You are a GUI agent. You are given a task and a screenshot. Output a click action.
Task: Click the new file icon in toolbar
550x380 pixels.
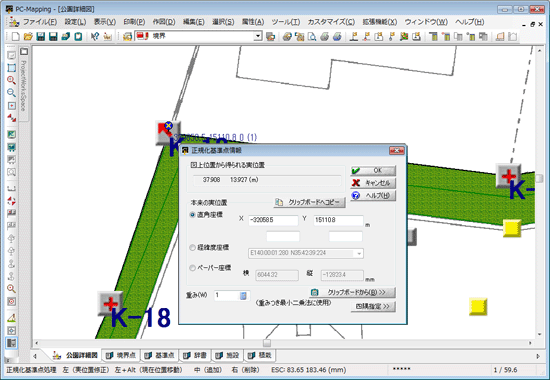[x=15, y=36]
